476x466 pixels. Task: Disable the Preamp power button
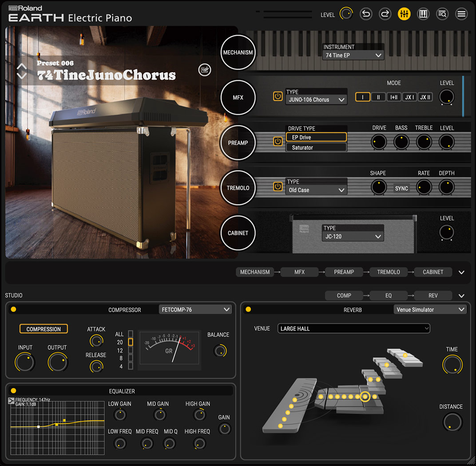coord(278,142)
